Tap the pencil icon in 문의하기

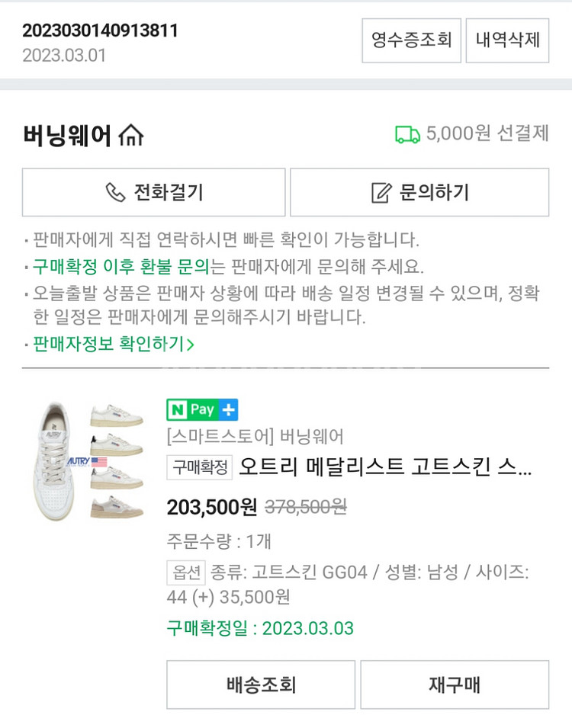[x=381, y=193]
